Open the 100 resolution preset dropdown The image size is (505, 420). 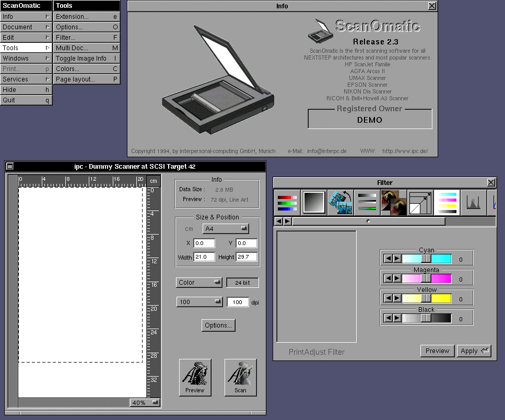click(x=199, y=302)
